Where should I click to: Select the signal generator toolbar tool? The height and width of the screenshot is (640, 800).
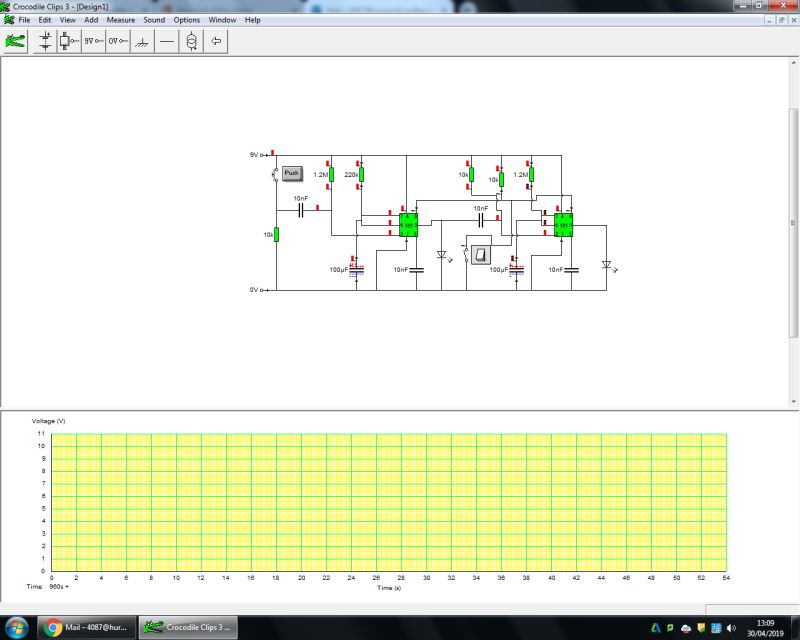190,41
